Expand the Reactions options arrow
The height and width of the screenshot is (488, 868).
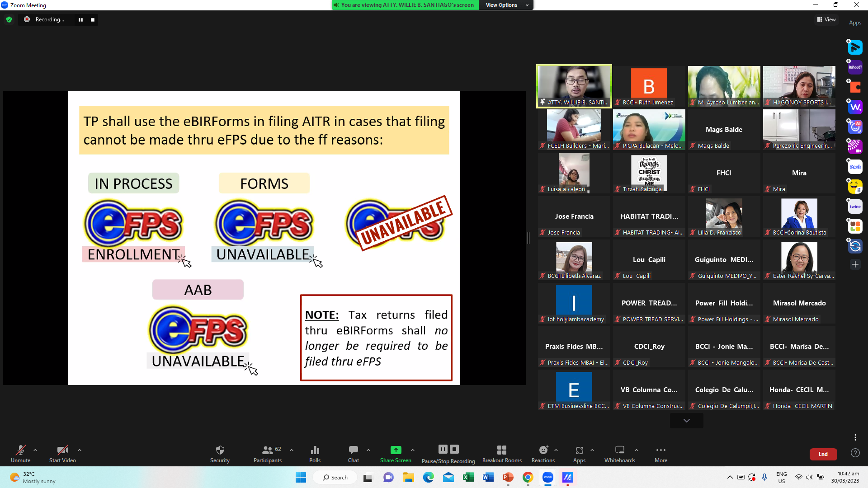(x=556, y=450)
